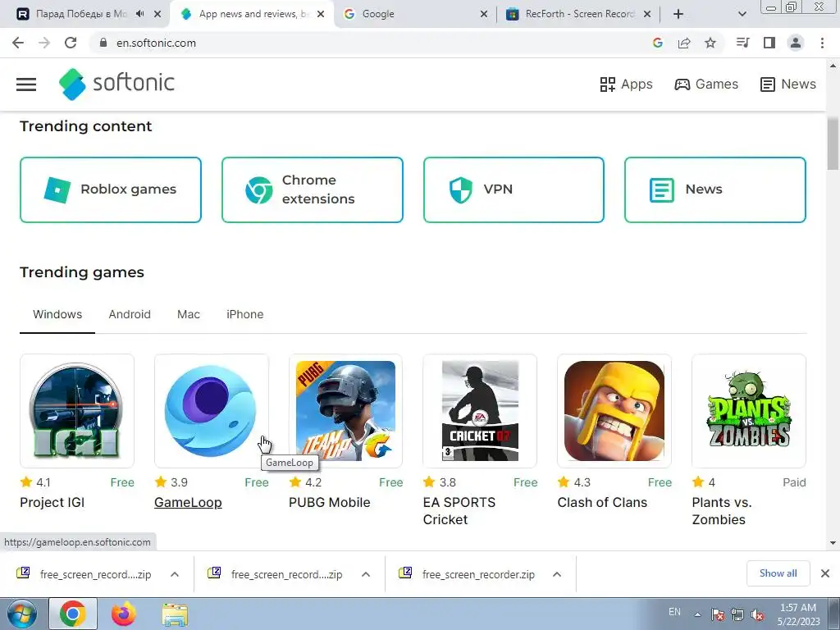Switch to the RecForth Screen Recorder tab

(x=578, y=14)
